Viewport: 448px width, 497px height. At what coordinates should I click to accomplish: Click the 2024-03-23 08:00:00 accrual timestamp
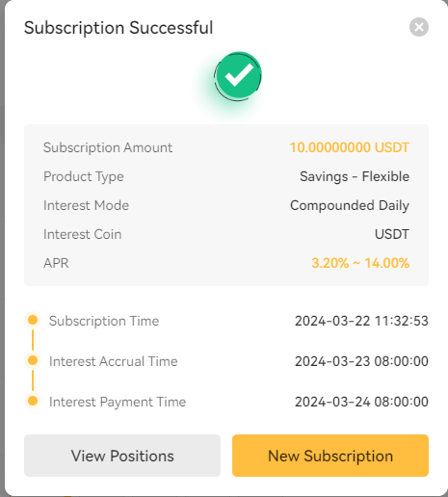pyautogui.click(x=361, y=361)
